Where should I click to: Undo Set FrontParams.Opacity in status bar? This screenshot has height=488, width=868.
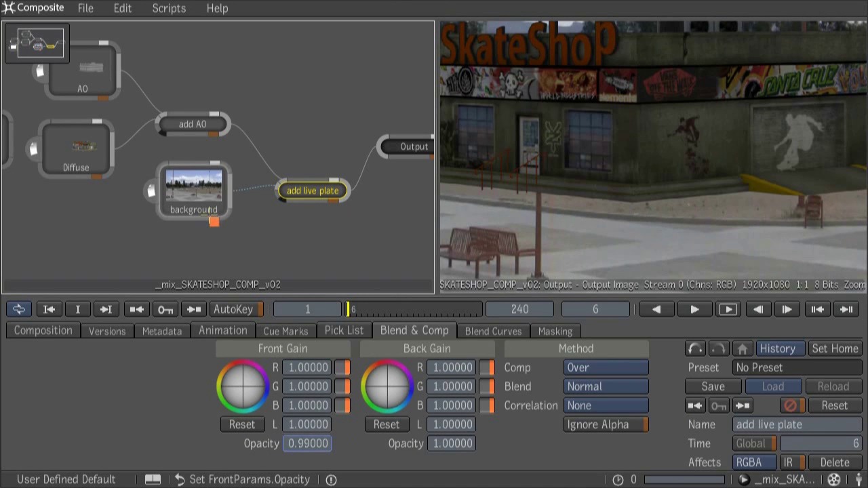(x=180, y=479)
